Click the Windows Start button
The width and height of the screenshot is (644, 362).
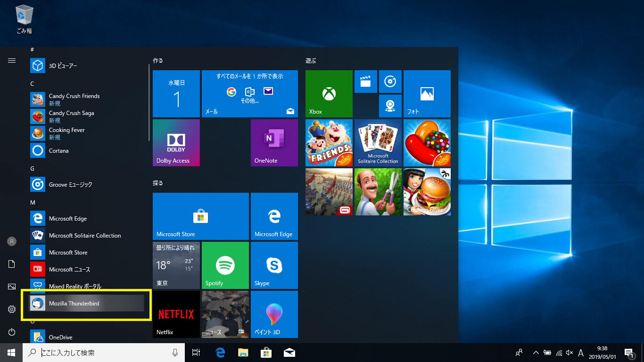click(x=11, y=353)
